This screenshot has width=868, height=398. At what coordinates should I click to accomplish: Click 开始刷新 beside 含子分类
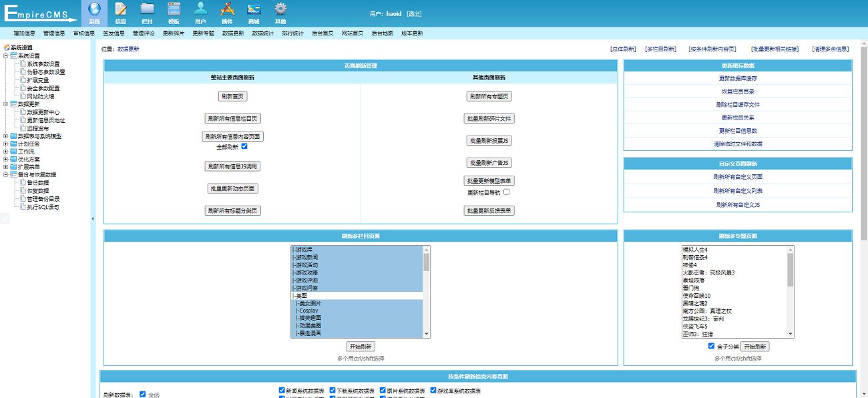[754, 347]
